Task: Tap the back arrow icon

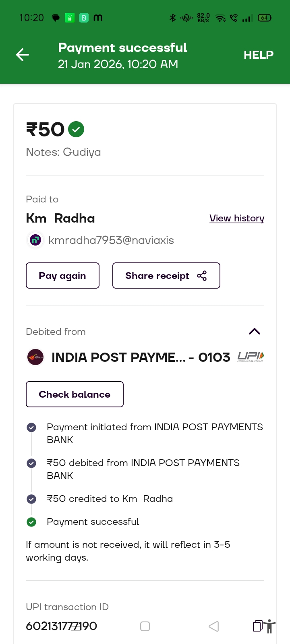Action: 23,55
